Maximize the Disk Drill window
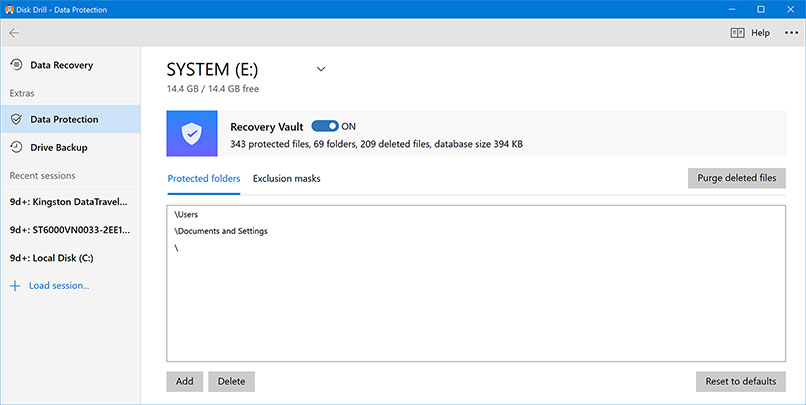The image size is (806, 405). point(761,9)
